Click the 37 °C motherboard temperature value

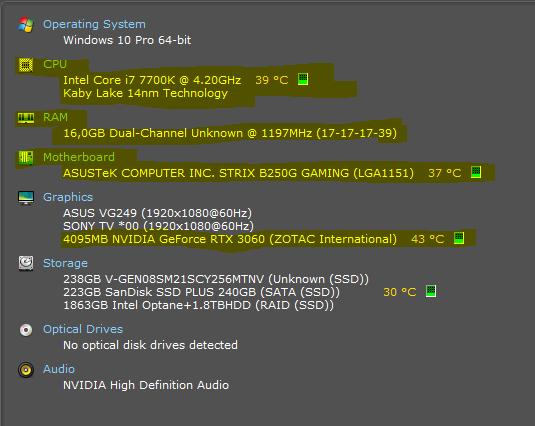tap(445, 173)
